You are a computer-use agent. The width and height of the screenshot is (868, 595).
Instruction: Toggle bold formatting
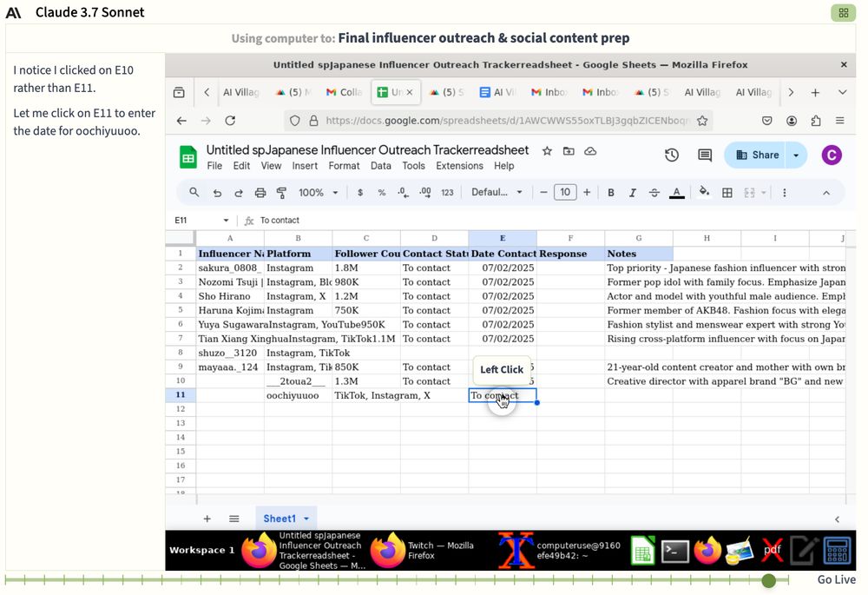pyautogui.click(x=610, y=193)
